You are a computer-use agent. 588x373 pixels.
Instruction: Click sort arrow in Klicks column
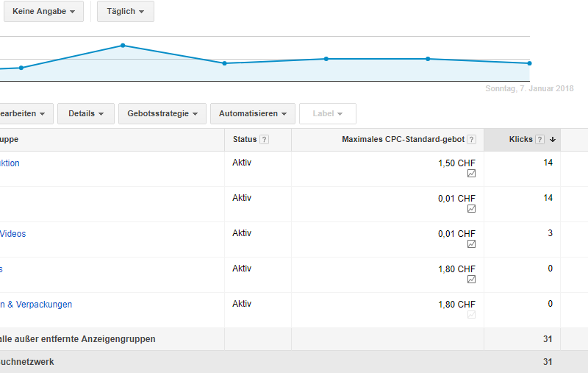tap(553, 140)
